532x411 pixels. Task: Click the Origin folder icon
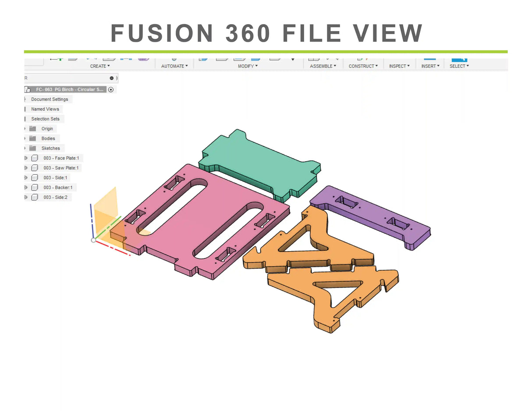point(32,129)
